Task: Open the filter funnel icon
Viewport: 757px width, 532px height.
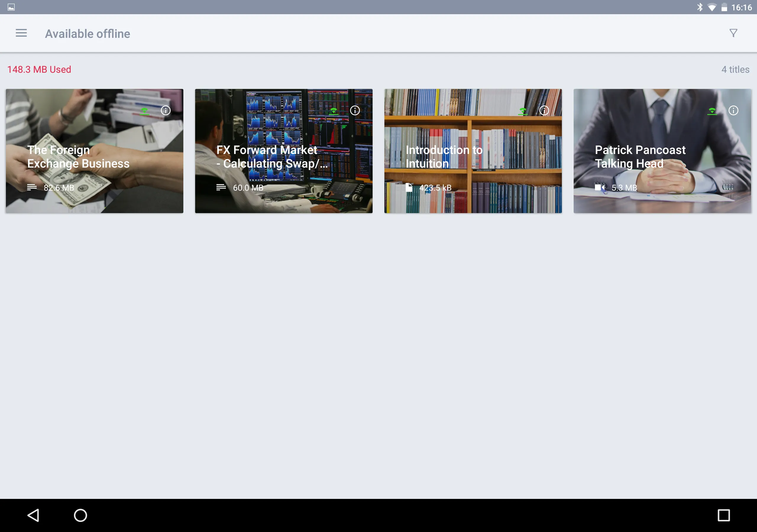Action: pyautogui.click(x=733, y=33)
